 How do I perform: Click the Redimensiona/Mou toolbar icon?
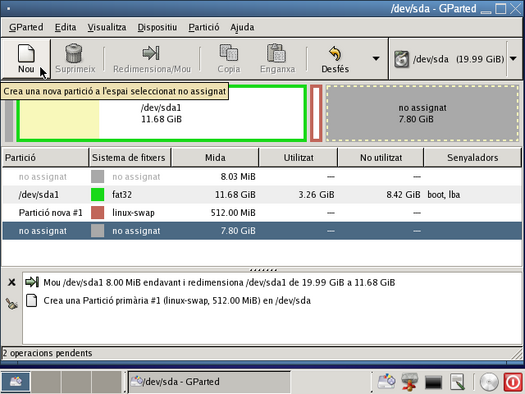coord(151,53)
